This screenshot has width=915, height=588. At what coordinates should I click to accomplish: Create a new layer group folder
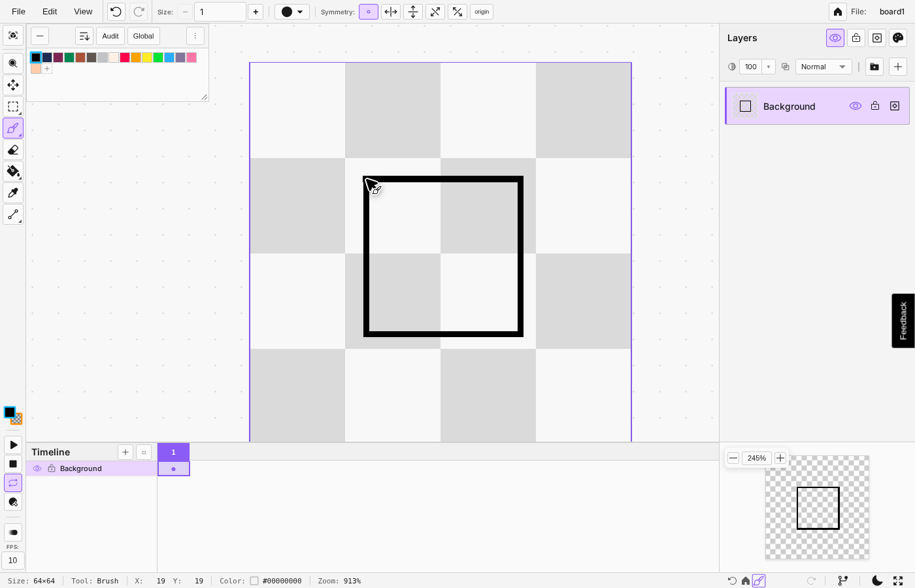click(874, 67)
